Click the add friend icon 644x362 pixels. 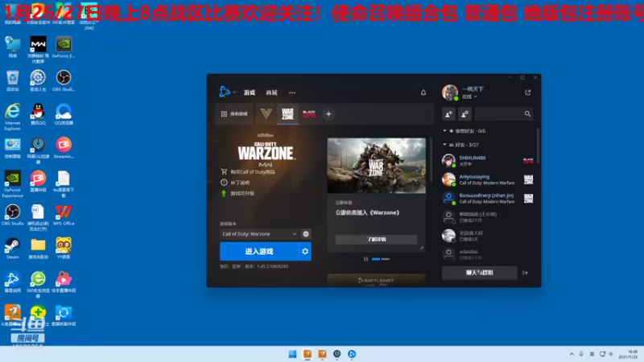[x=448, y=114]
